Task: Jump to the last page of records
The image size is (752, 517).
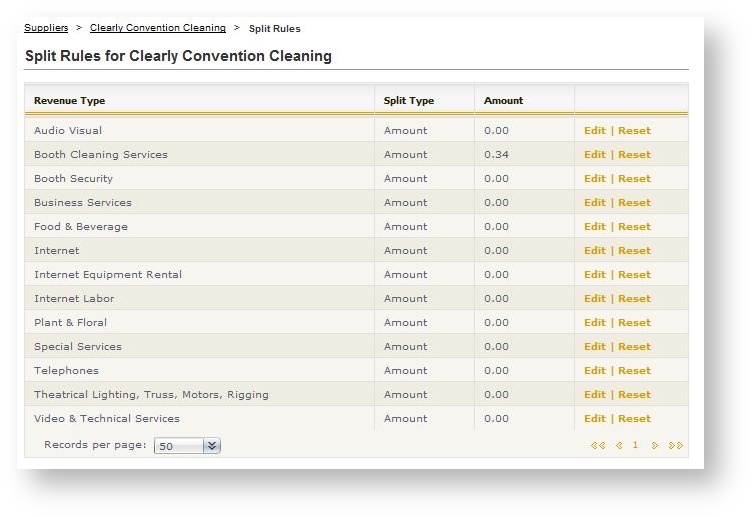Action: (676, 446)
